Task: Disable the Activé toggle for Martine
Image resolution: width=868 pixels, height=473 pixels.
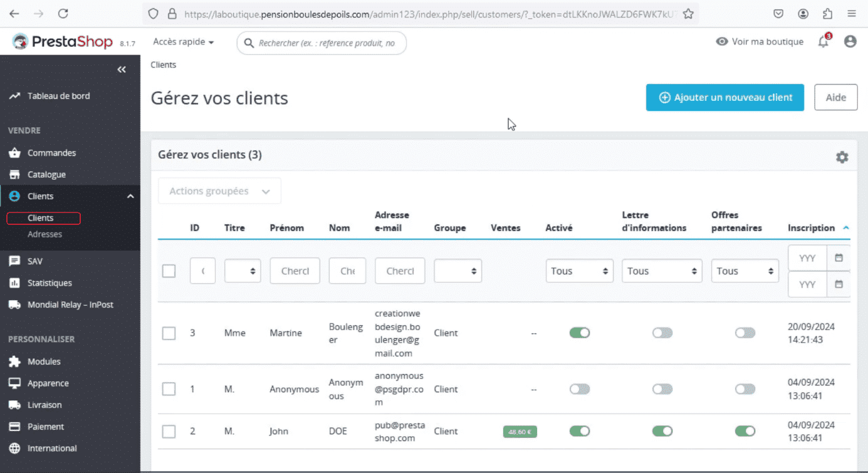Action: [580, 333]
